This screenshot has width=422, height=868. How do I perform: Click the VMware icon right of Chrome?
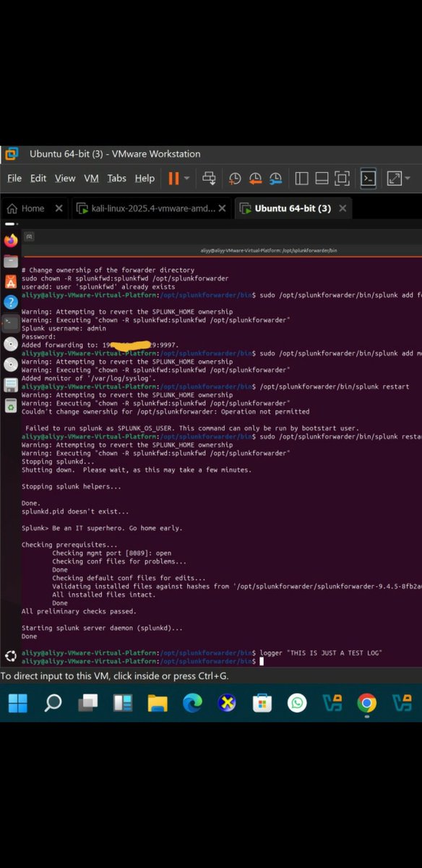tap(401, 702)
